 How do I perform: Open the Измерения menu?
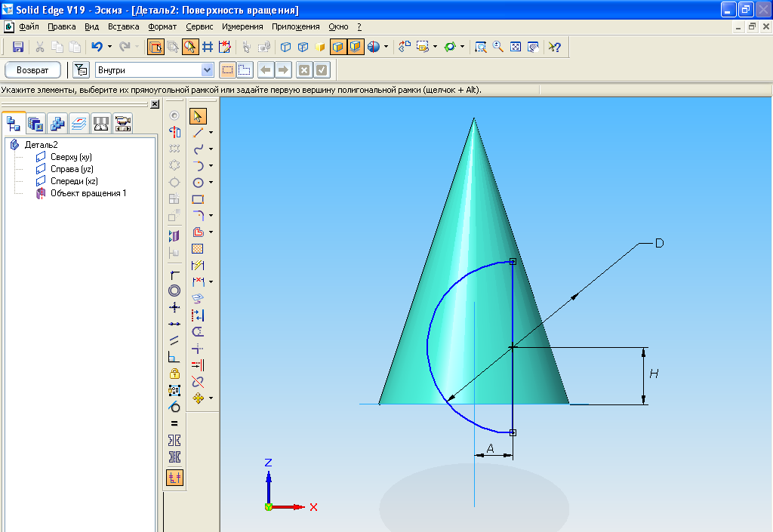click(x=242, y=26)
